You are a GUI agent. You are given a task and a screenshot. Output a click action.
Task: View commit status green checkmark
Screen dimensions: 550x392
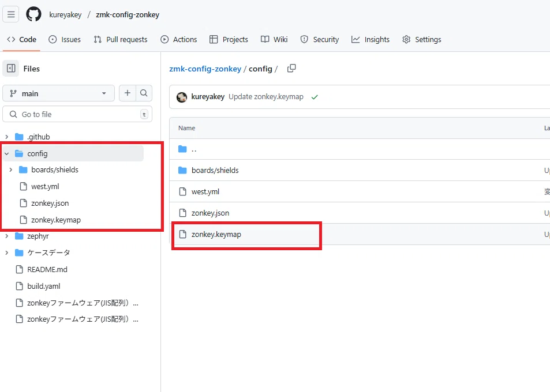click(x=315, y=97)
